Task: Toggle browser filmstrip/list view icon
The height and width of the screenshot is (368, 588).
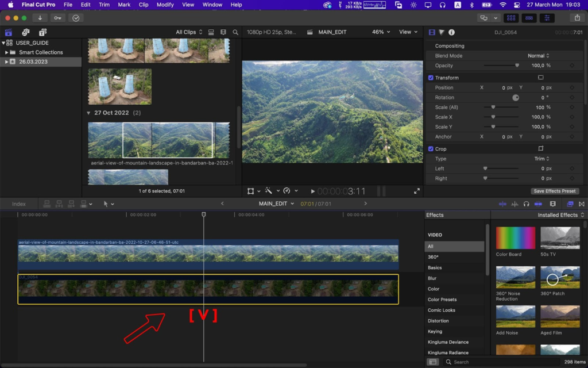Action: coord(211,32)
